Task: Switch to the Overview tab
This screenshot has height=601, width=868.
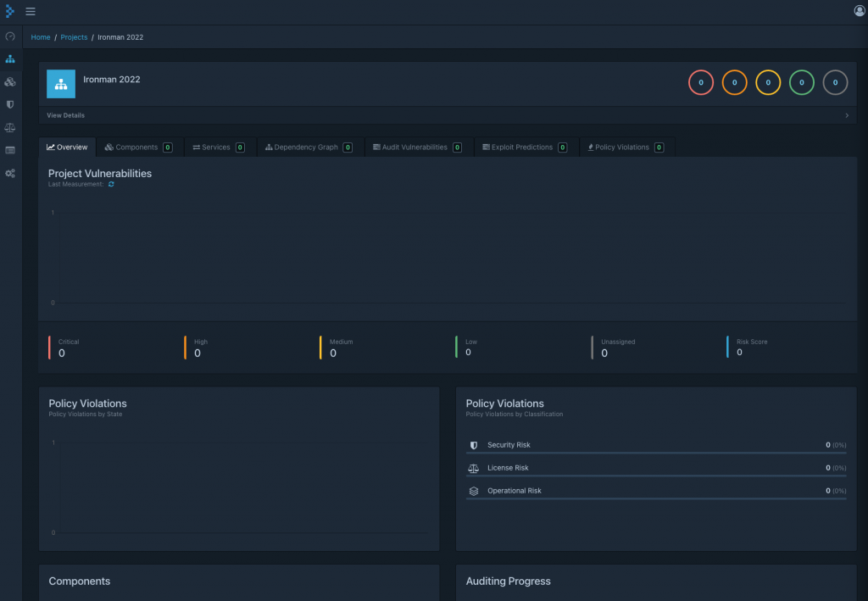Action: point(67,147)
